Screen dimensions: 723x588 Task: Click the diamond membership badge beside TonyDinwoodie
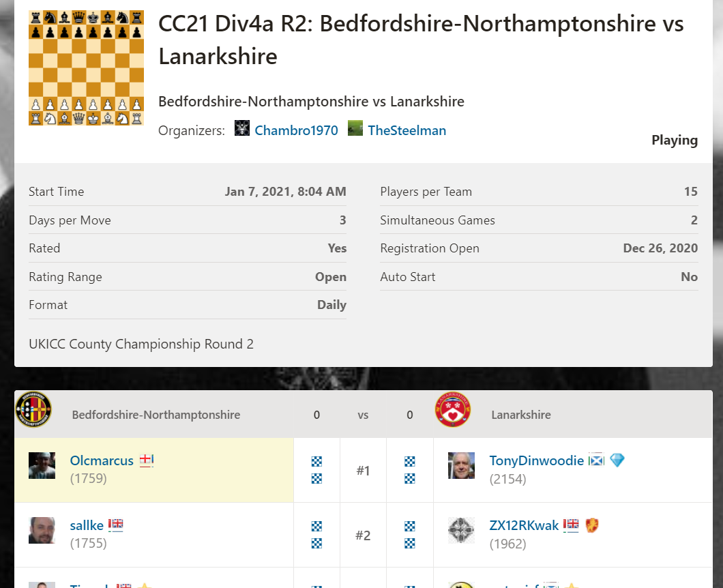617,460
